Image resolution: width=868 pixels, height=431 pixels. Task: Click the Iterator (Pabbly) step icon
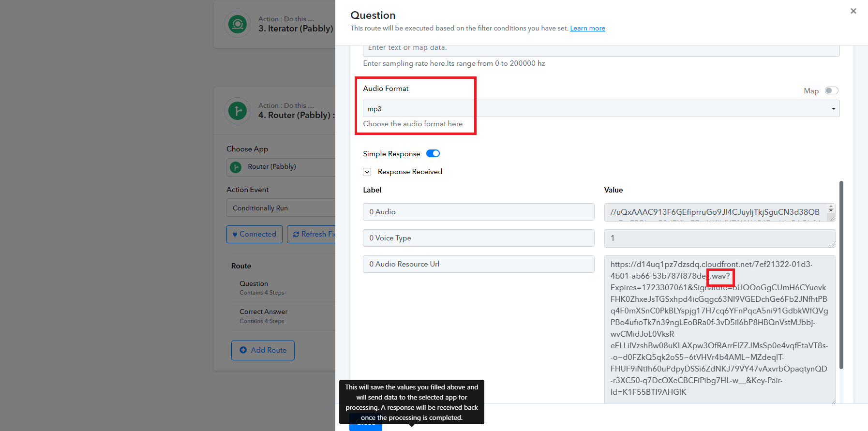(x=238, y=24)
